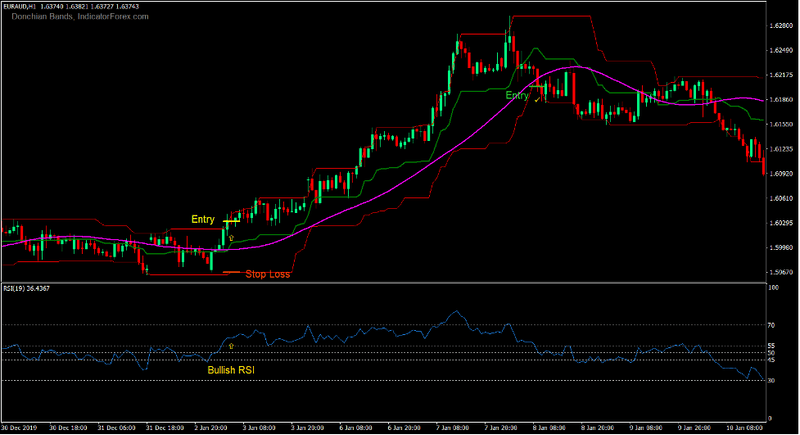This screenshot has height=435, width=800.
Task: Click RSI level 30 on the scale
Action: [x=773, y=381]
